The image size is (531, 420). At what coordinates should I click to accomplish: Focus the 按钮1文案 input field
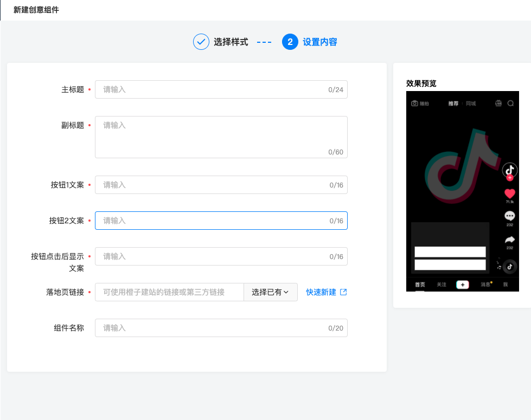tap(221, 185)
